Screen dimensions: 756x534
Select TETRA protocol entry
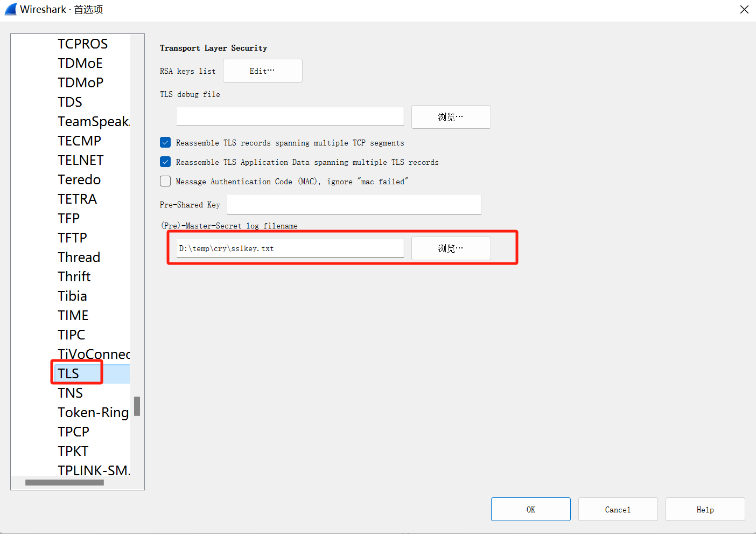tap(78, 199)
